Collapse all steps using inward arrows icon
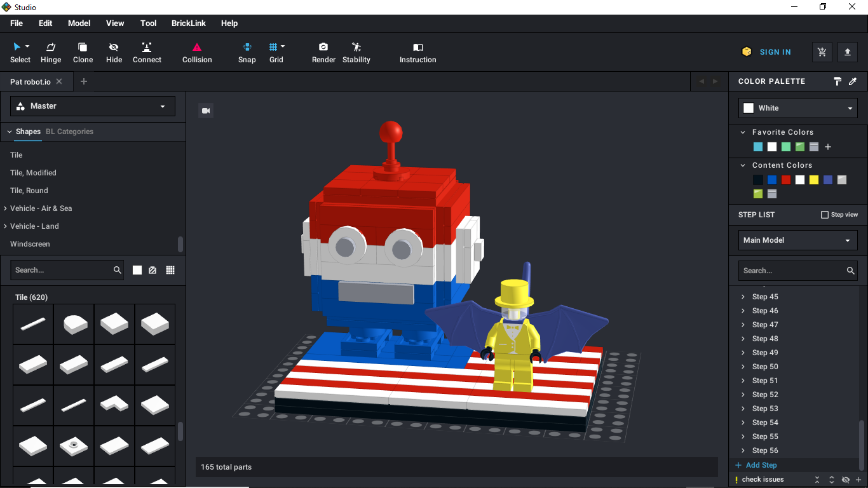This screenshot has width=868, height=488. coord(818,480)
